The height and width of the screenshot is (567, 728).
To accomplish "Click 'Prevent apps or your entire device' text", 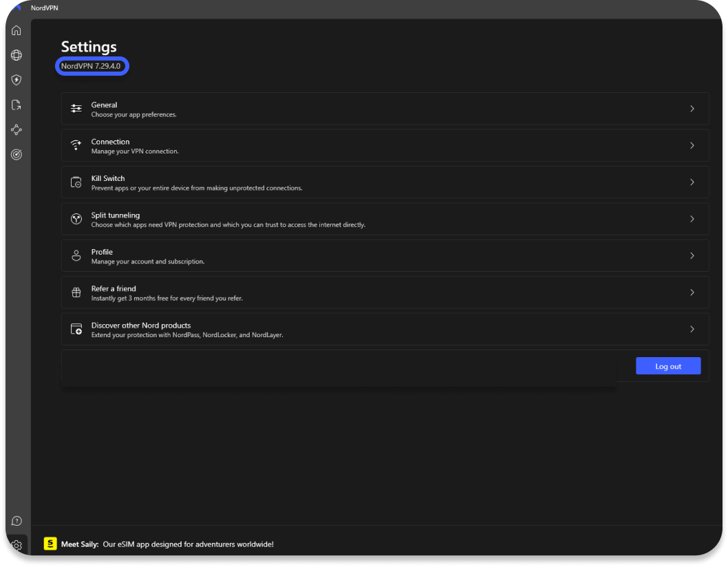I will pyautogui.click(x=196, y=188).
